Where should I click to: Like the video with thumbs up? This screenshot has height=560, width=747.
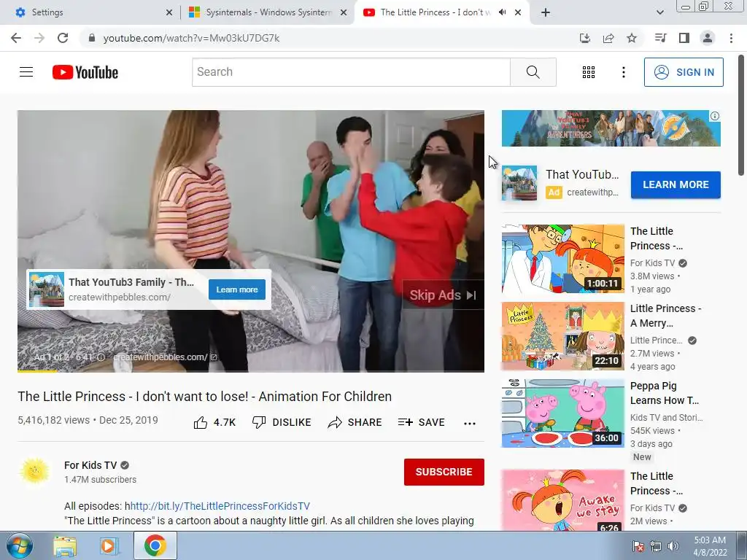click(214, 422)
